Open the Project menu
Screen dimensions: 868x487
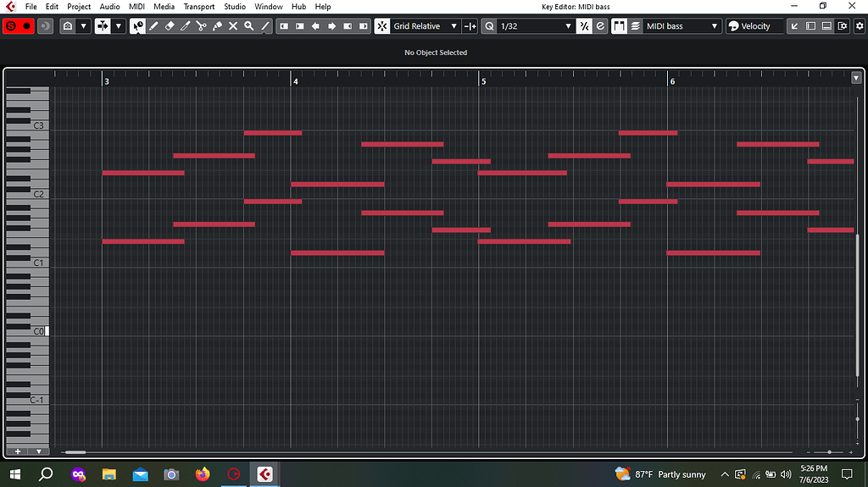tap(79, 7)
